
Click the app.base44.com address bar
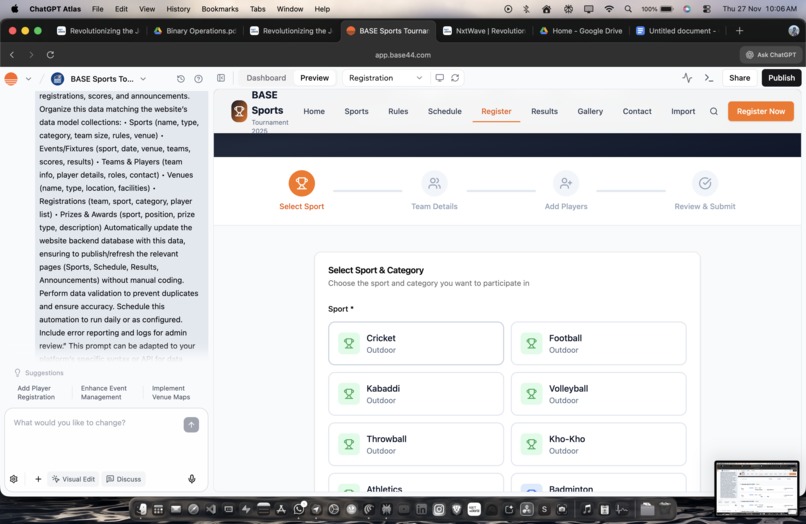(x=402, y=55)
